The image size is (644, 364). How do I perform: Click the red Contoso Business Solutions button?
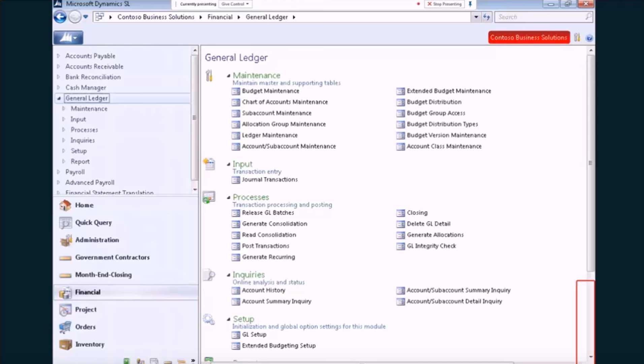[x=529, y=37]
